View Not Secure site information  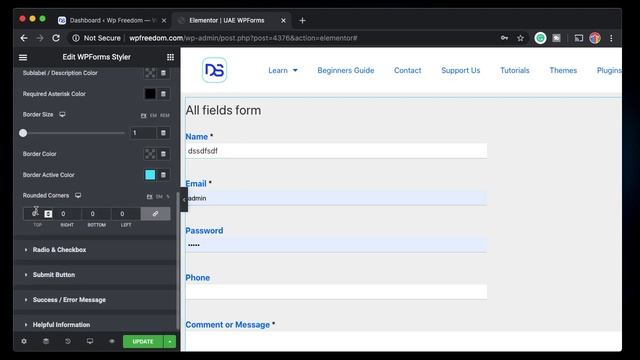[97, 38]
